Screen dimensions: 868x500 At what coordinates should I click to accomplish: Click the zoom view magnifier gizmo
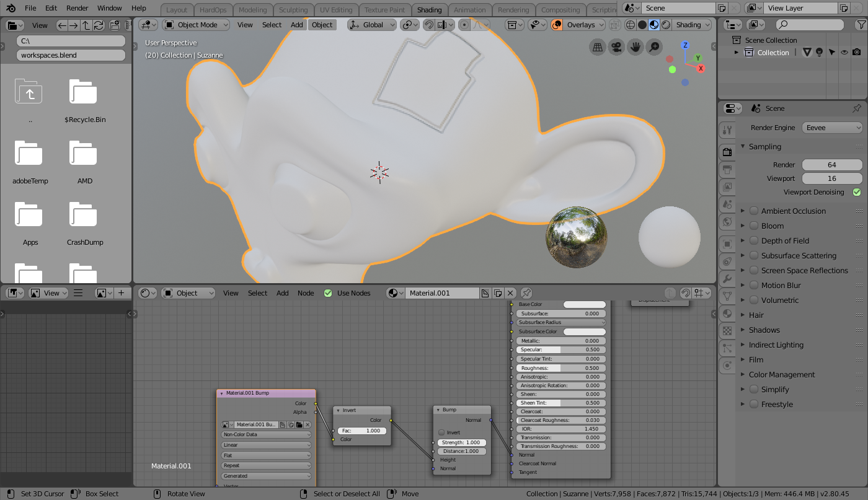[x=655, y=47]
